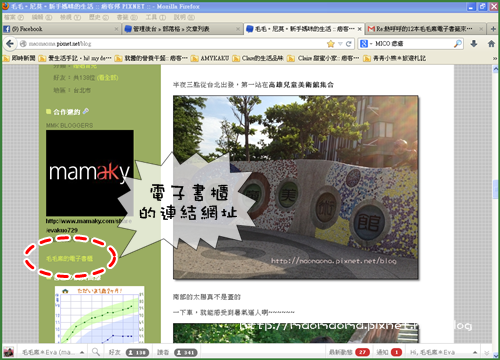This screenshot has width=500, height=360.
Task: Open the 讀者 341 readers counter
Action: 177,352
